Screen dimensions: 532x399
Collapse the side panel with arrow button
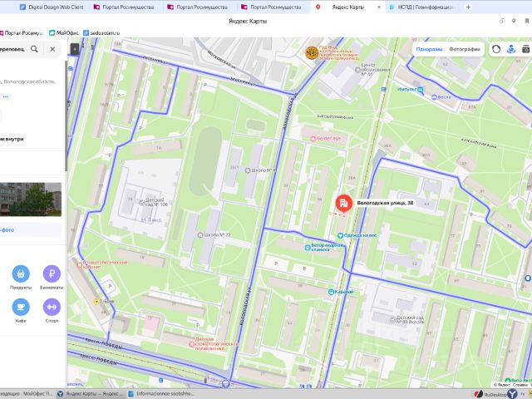[x=75, y=49]
